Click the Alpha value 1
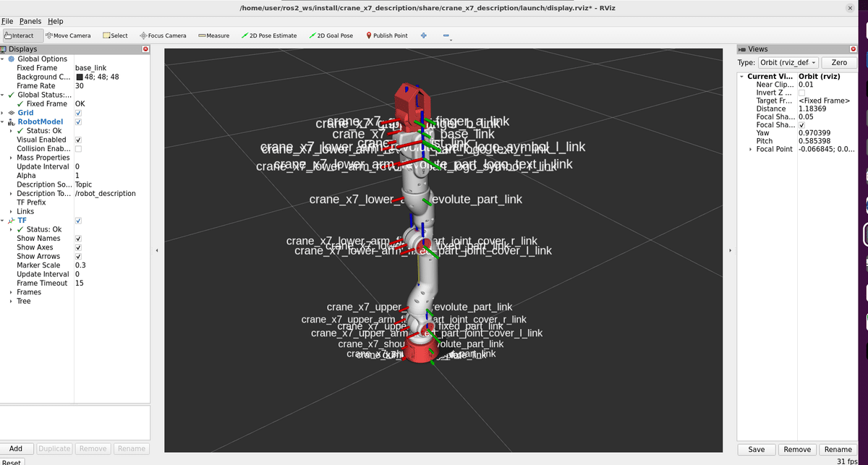The image size is (868, 465). pos(77,176)
